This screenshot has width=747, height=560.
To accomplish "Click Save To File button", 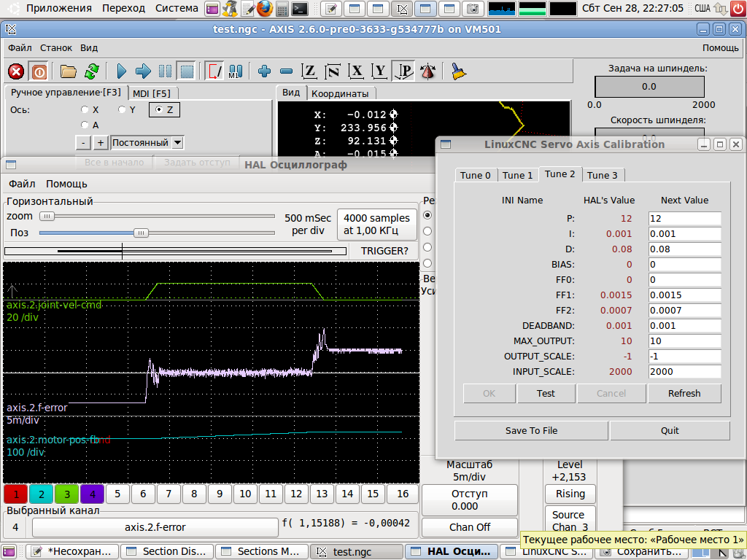I will click(531, 430).
